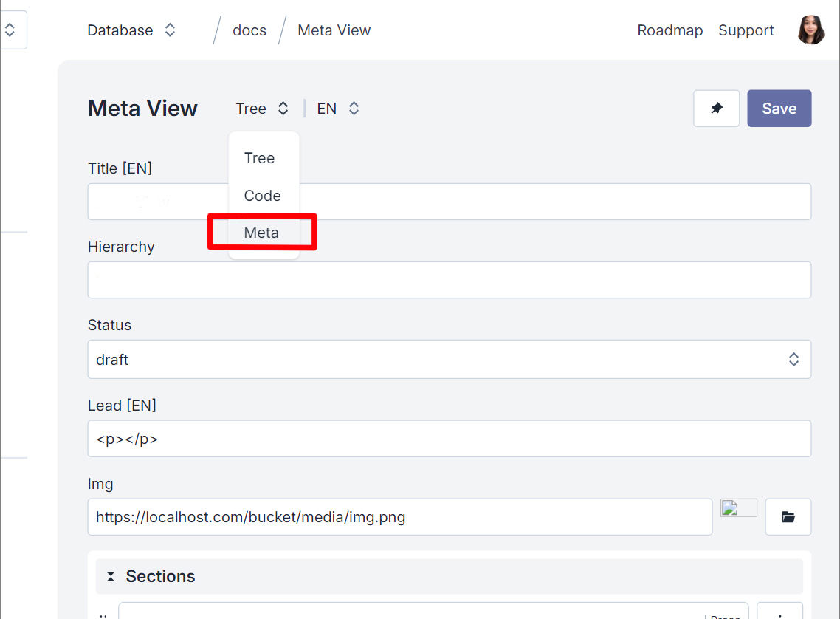Screen dimensions: 840x619
Task: Open the Support link
Action: 746,30
